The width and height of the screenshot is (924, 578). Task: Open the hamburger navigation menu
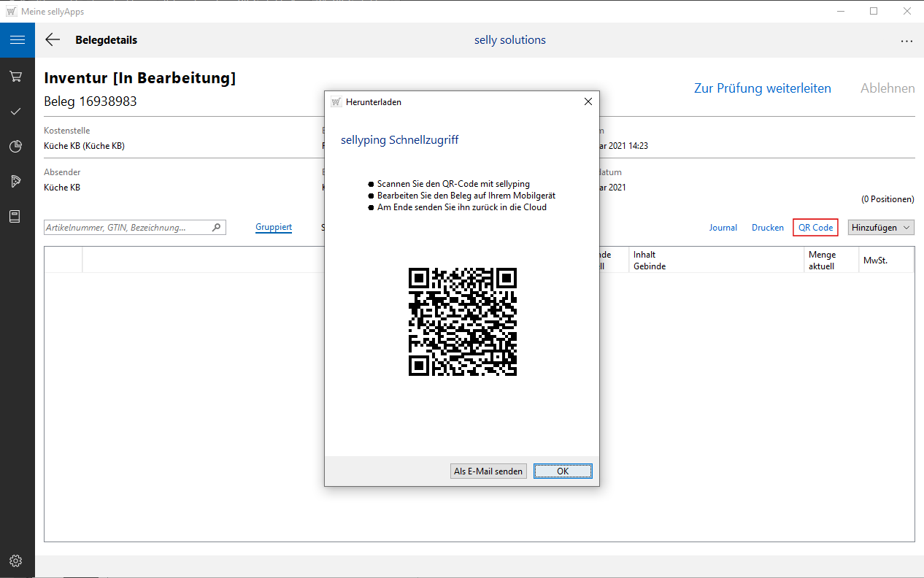(x=17, y=40)
